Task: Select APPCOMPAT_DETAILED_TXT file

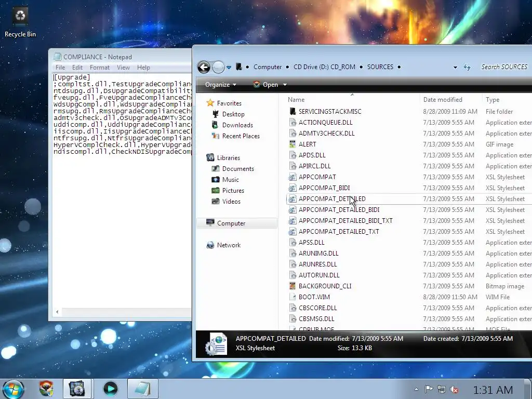Action: [x=339, y=231]
